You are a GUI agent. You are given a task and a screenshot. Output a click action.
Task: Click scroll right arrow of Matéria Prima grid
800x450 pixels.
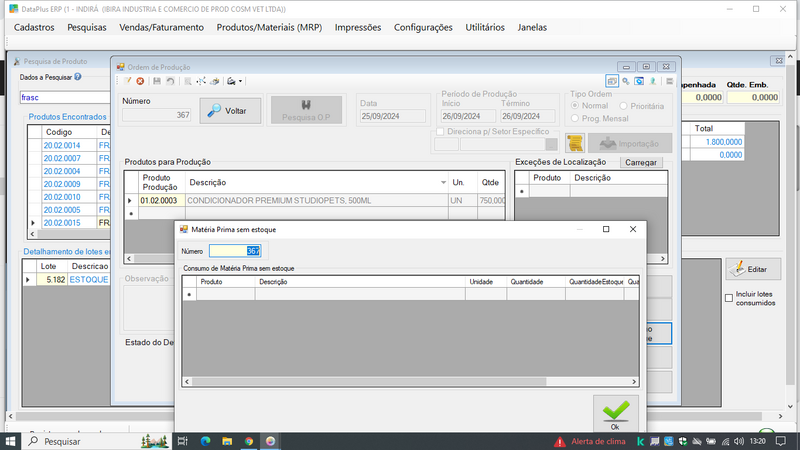click(x=634, y=382)
